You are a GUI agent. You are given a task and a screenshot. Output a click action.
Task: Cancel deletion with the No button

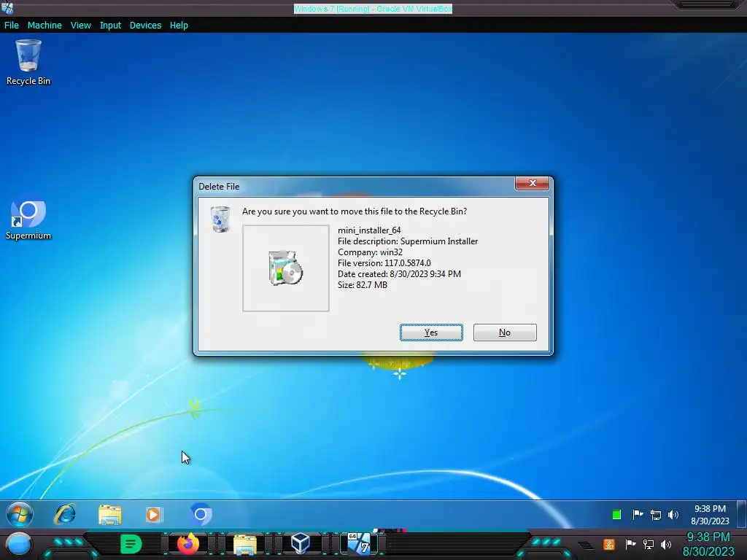[505, 332]
